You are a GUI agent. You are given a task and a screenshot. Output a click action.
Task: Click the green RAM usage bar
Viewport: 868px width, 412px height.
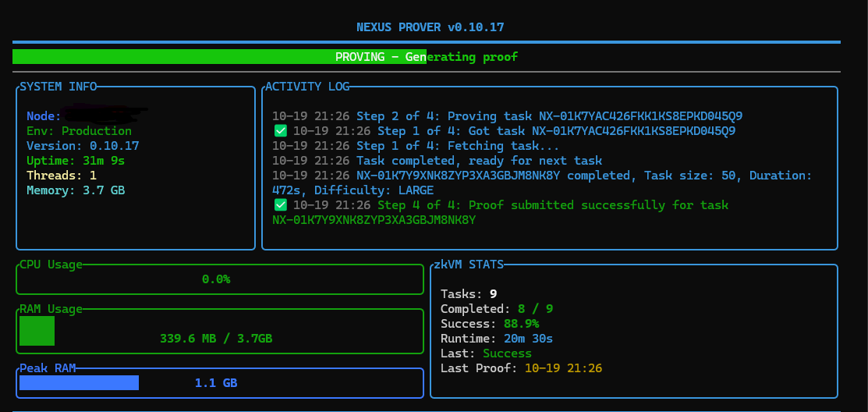coord(37,331)
